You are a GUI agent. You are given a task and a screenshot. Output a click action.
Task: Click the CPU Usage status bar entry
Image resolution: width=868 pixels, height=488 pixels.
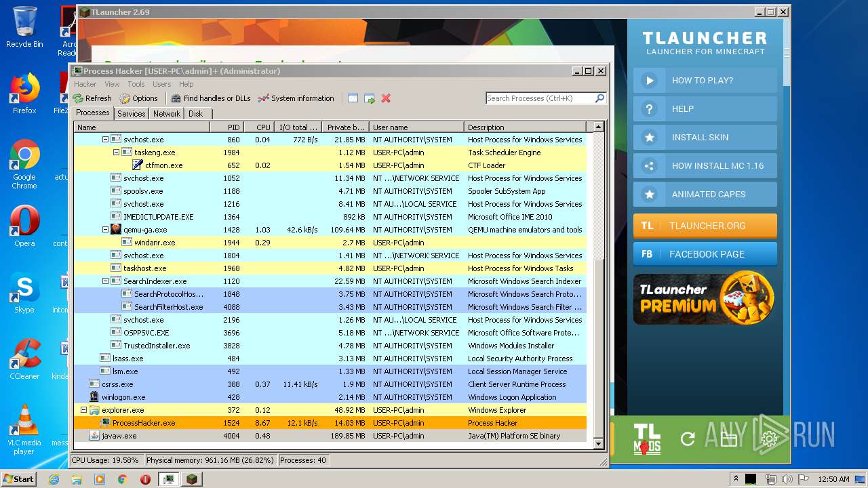pos(107,460)
